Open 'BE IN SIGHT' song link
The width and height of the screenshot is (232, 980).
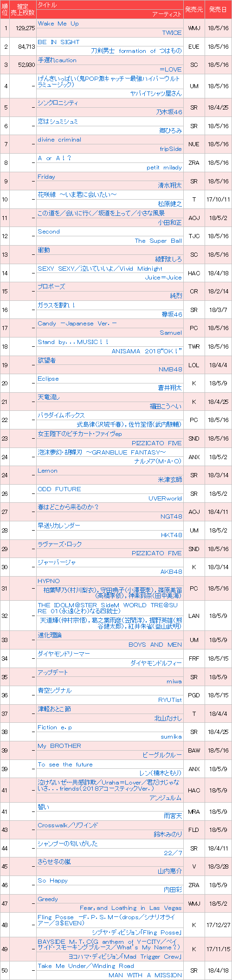[x=58, y=42]
